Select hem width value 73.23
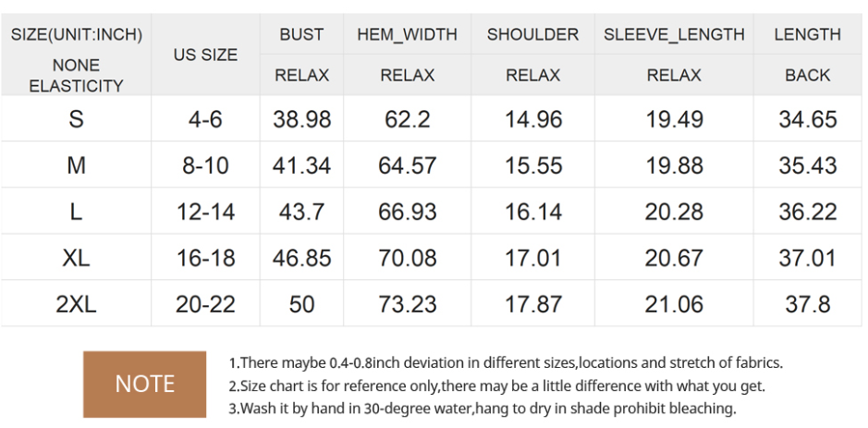Viewport: 868px width, 428px height. point(407,304)
